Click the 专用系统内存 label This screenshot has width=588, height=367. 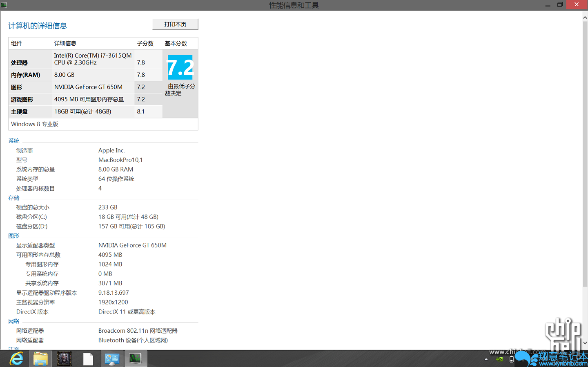pyautogui.click(x=42, y=274)
